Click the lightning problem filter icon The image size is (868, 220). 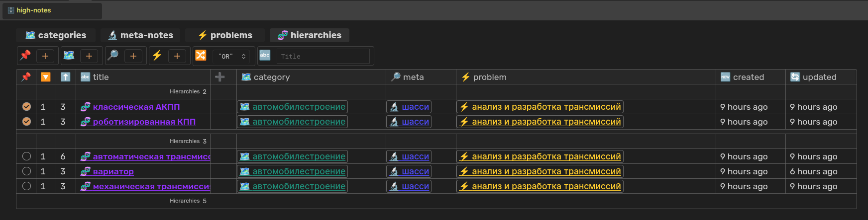click(157, 56)
